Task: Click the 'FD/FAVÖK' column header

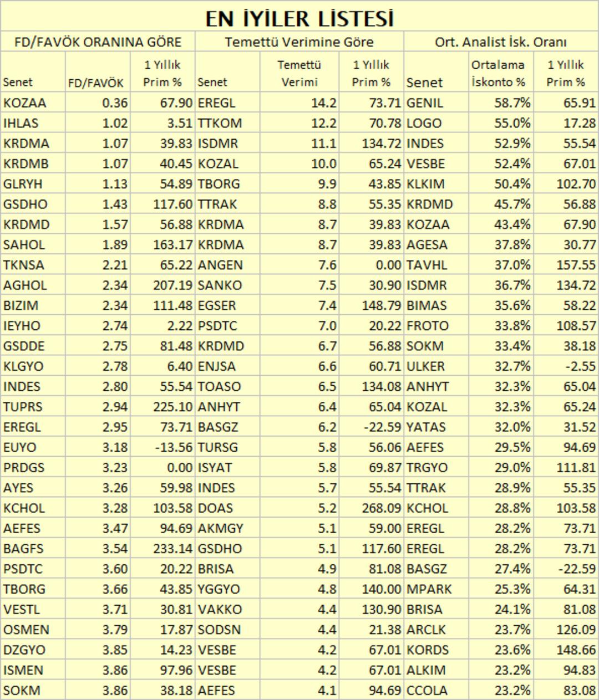Action: click(96, 83)
